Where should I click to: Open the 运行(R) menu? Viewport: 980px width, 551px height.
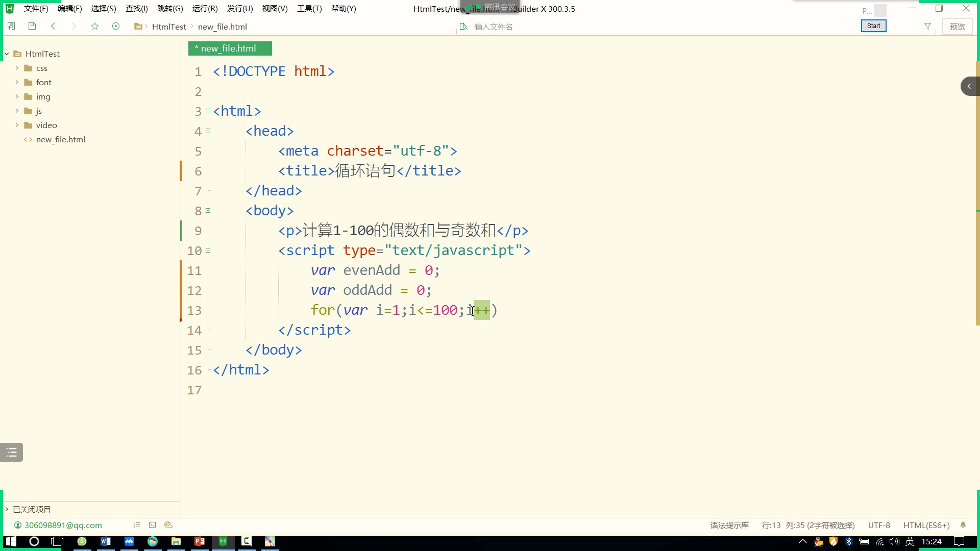(205, 9)
